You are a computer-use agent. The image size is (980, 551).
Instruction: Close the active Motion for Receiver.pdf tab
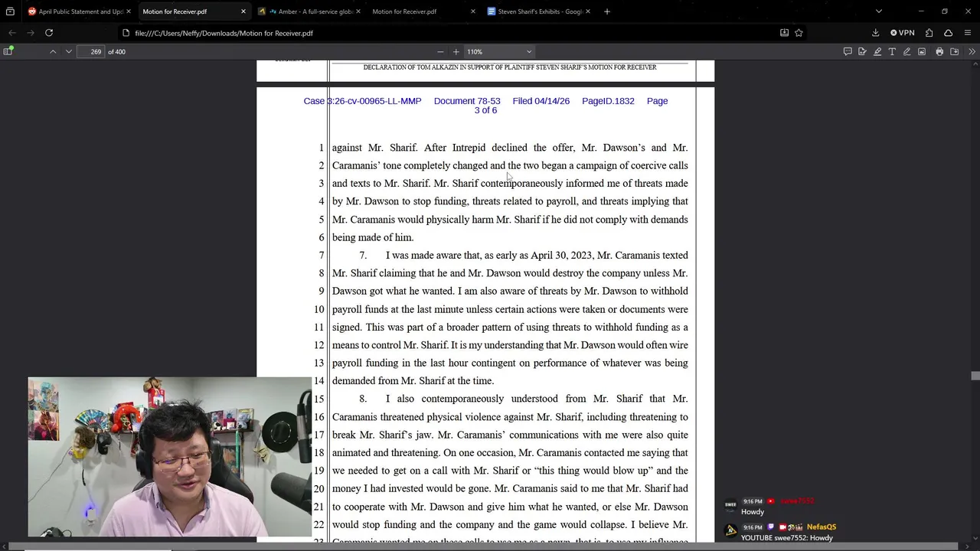(243, 11)
